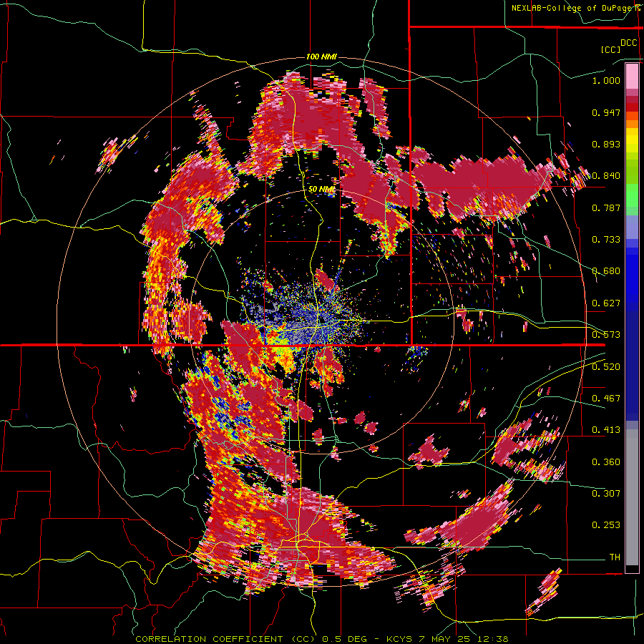Click the pink top segment of color bar
The image size is (644, 644).
pos(632,76)
